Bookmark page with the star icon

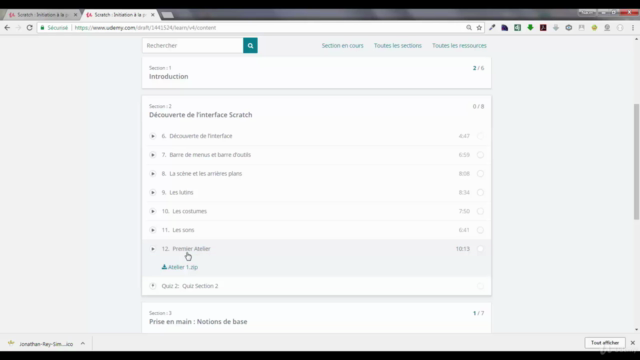point(479,28)
